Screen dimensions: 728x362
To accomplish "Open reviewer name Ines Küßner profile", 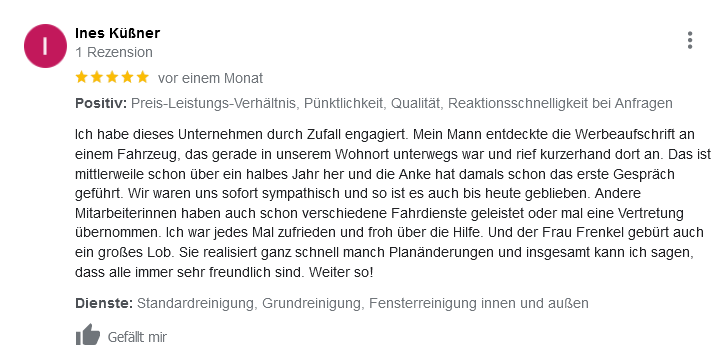I will pyautogui.click(x=117, y=33).
